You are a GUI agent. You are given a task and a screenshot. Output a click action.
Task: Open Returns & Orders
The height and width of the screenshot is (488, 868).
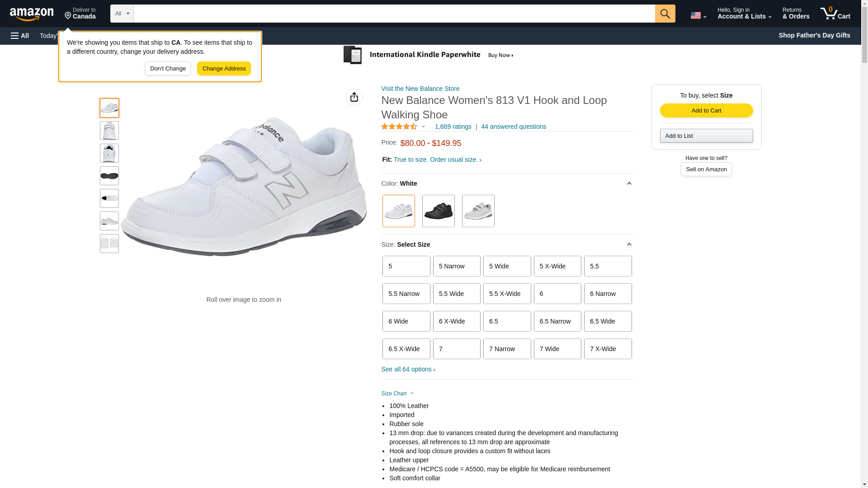[795, 14]
